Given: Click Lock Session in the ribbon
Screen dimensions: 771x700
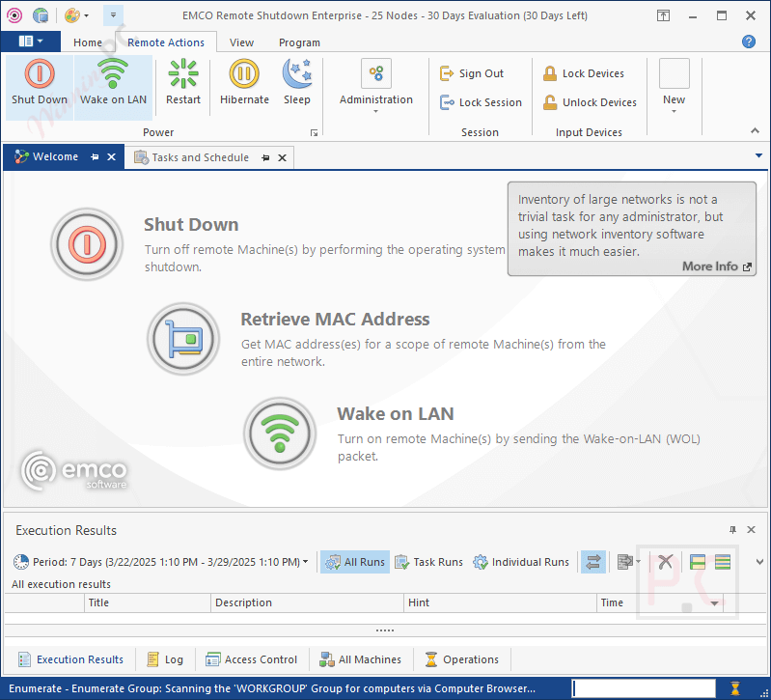Looking at the screenshot, I should [481, 102].
